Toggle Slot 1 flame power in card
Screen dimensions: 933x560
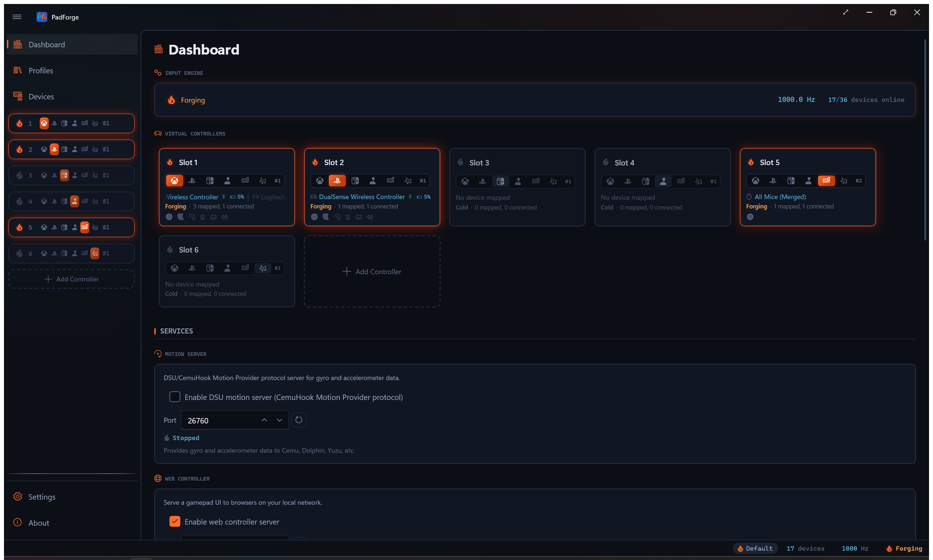click(170, 162)
